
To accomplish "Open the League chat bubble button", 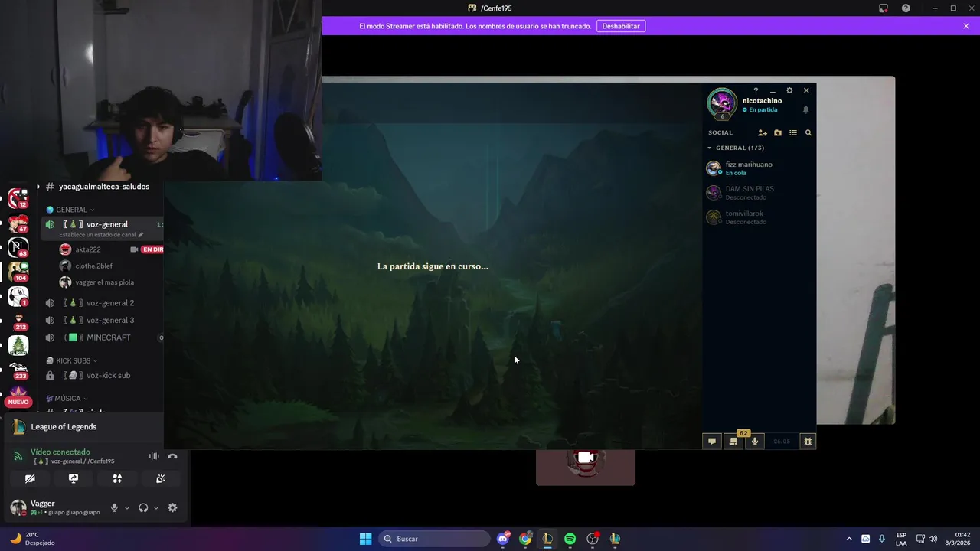I will [x=712, y=441].
